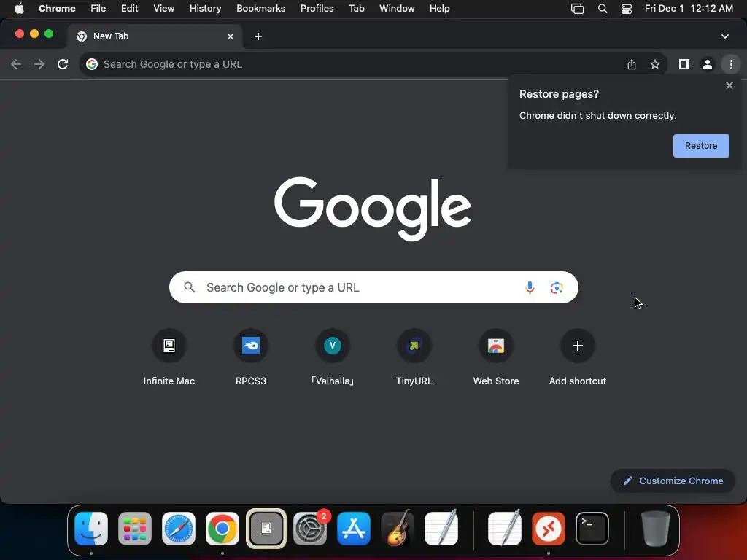Open the profile avatar icon
The height and width of the screenshot is (560, 747).
(x=708, y=64)
